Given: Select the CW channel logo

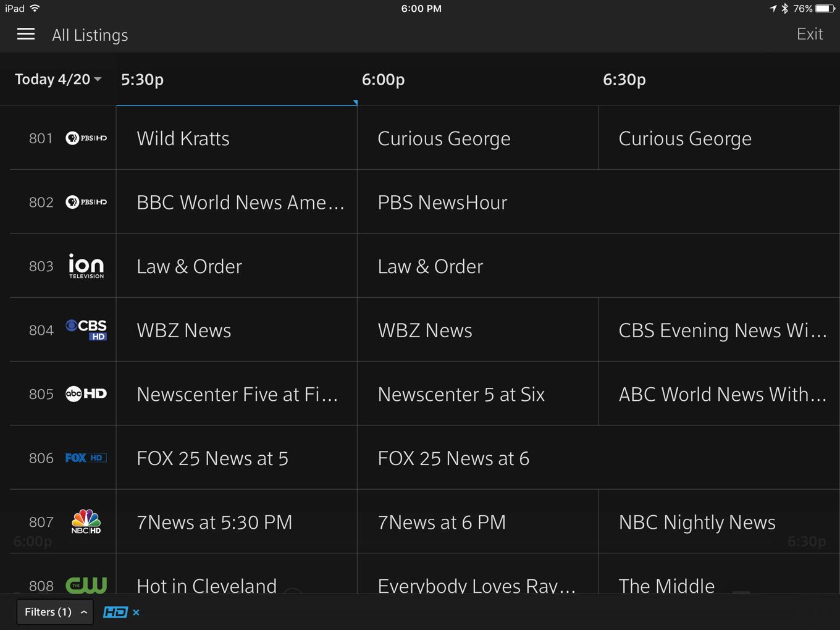Looking at the screenshot, I should (x=86, y=584).
